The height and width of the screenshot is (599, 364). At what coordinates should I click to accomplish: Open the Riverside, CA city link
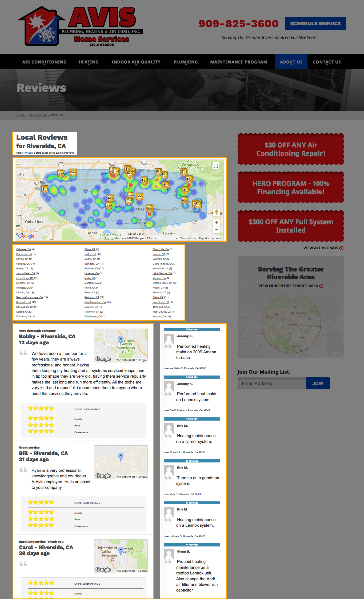tap(23, 302)
